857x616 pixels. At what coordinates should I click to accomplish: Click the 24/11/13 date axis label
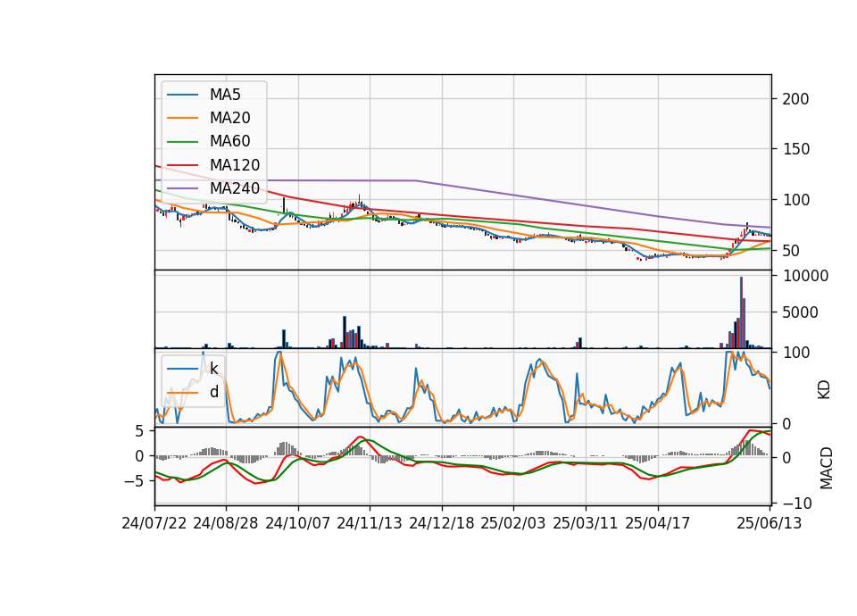click(x=370, y=523)
